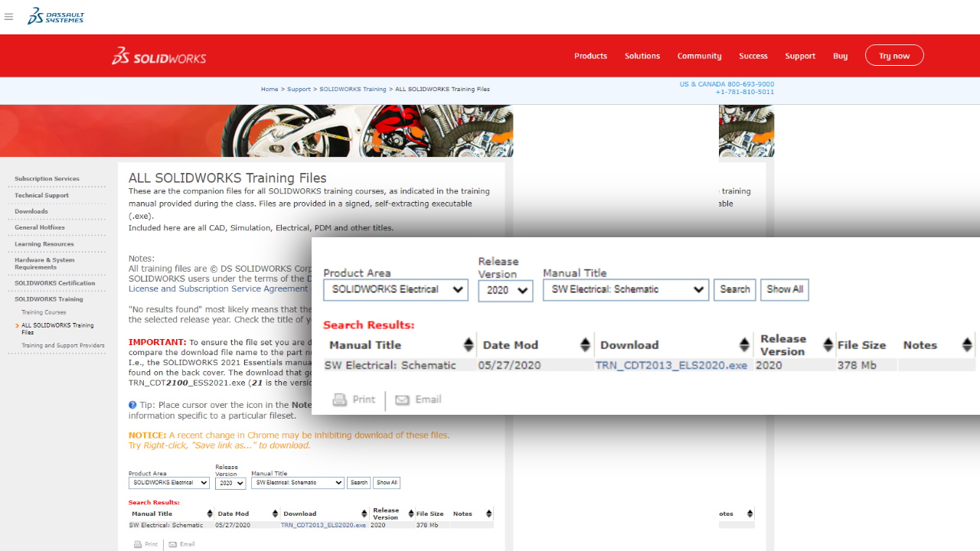Open the Community menu item
The width and height of the screenshot is (980, 551).
(699, 56)
